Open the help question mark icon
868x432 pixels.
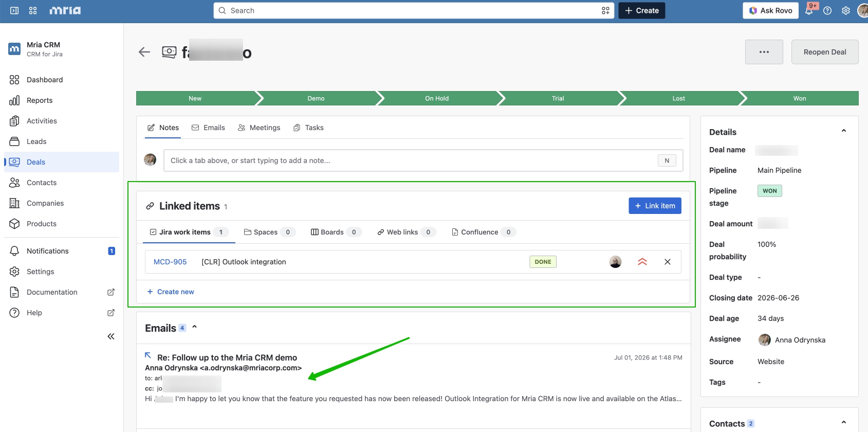click(x=827, y=10)
